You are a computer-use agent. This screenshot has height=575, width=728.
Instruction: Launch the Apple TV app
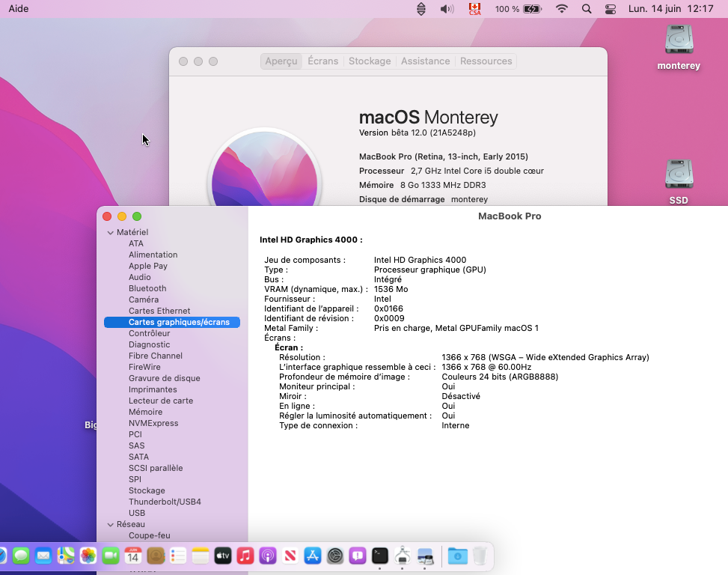(x=223, y=556)
